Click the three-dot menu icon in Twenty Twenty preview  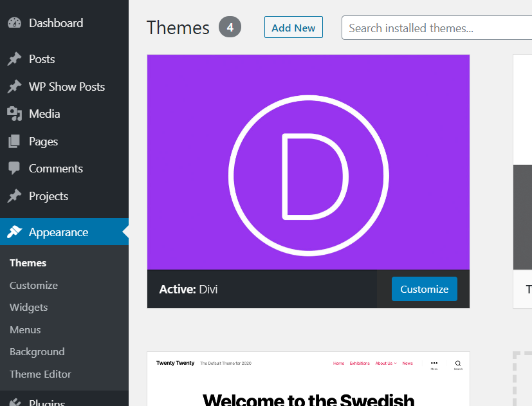434,363
